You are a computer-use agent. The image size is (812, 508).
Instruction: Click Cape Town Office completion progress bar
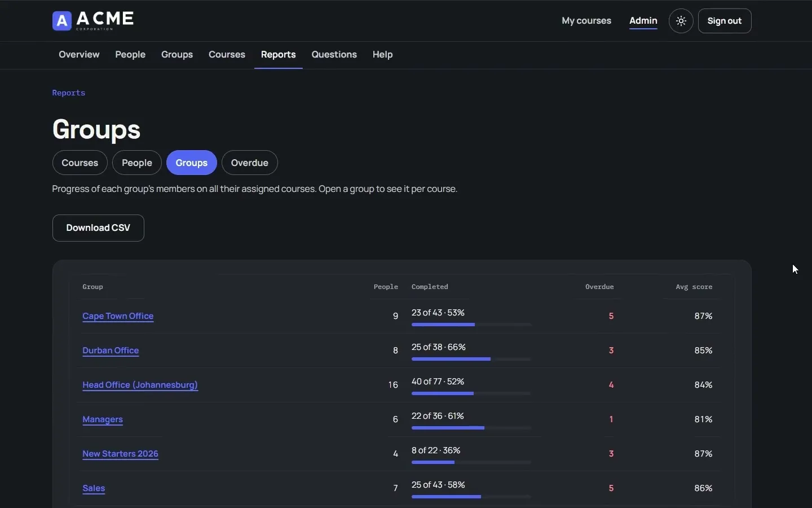click(471, 325)
